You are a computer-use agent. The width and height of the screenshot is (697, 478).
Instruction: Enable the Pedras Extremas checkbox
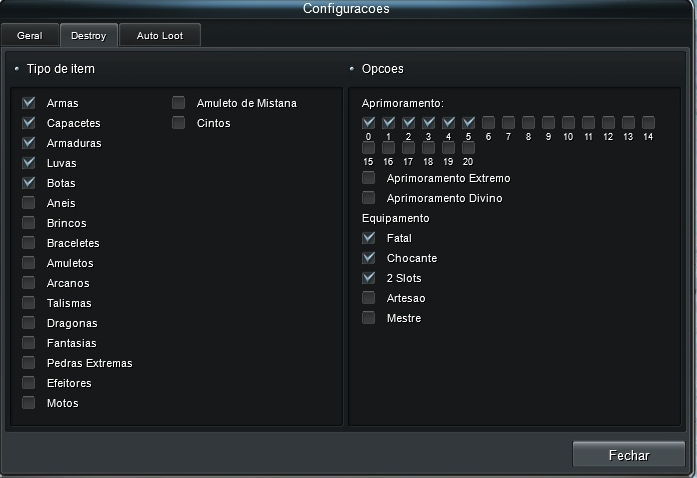tap(29, 363)
